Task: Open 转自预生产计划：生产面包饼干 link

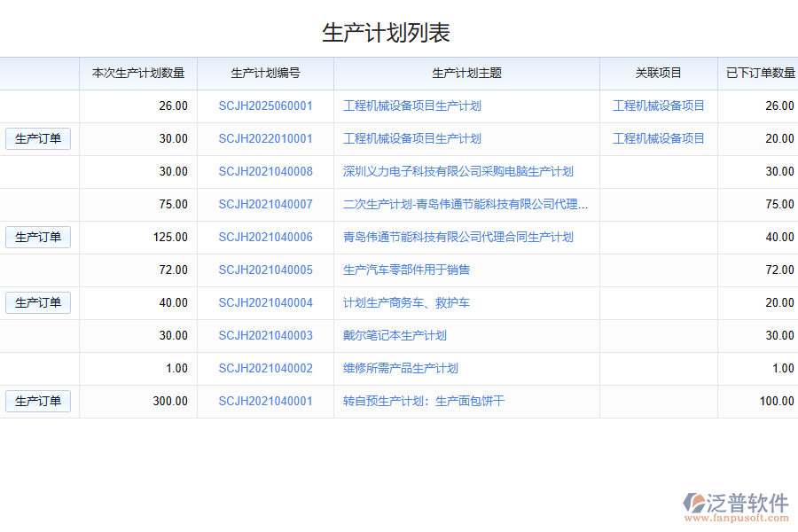Action: (424, 402)
